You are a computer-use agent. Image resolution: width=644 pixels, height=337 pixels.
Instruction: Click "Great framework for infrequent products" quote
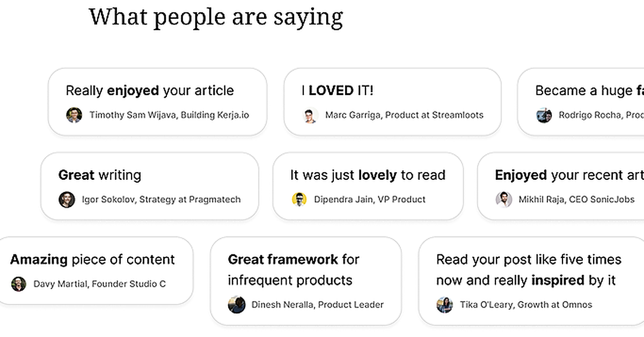(x=293, y=269)
